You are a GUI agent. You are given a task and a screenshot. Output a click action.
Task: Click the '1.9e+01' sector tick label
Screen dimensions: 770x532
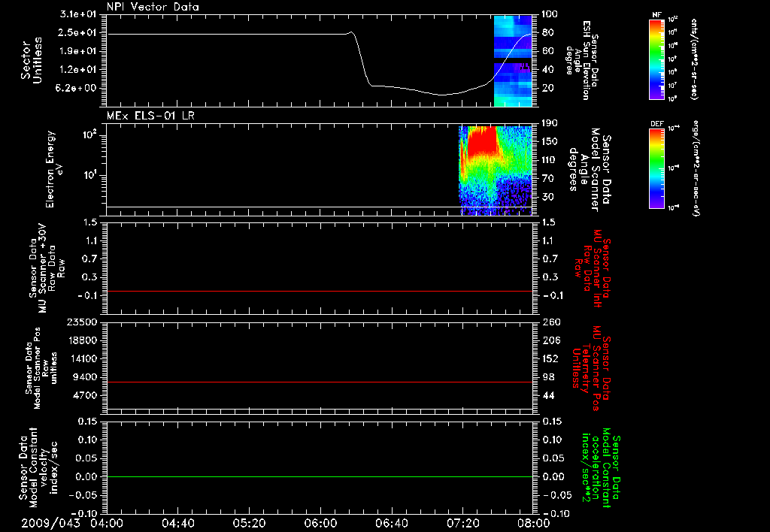point(78,51)
